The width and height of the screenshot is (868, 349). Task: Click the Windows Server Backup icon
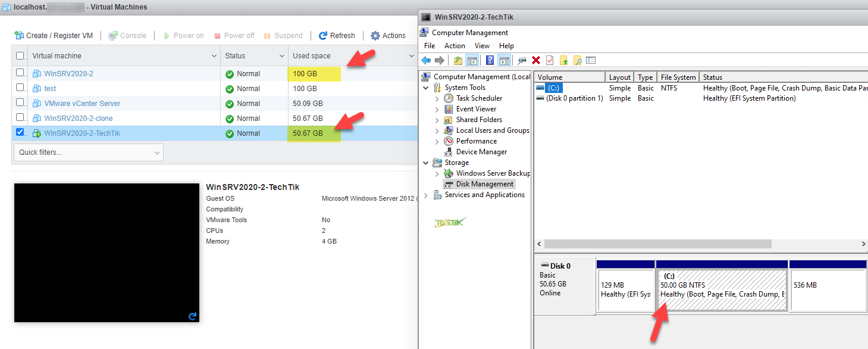[x=449, y=173]
